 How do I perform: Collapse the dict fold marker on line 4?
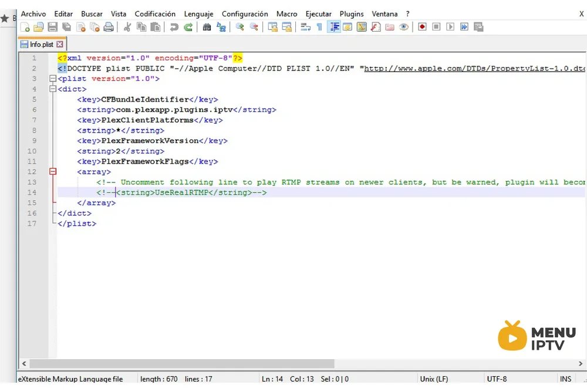[53, 89]
